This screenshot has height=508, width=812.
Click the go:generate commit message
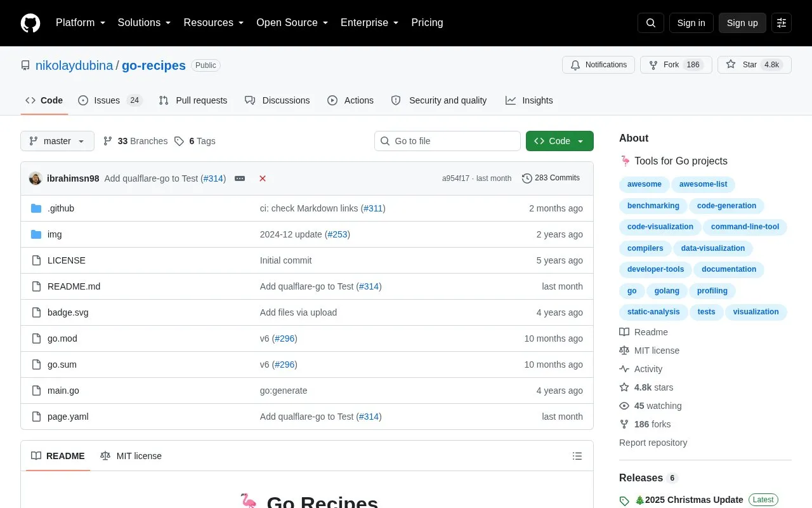284,391
